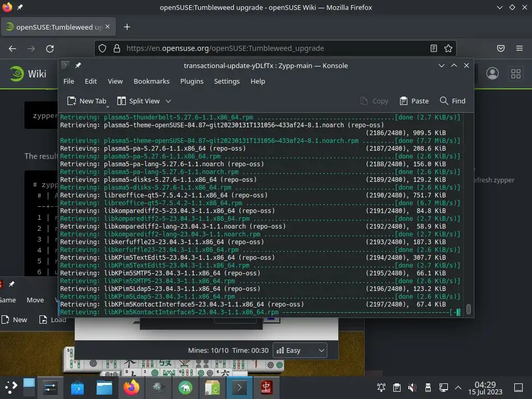Expand the Split View dropdown arrow

pos(168,101)
